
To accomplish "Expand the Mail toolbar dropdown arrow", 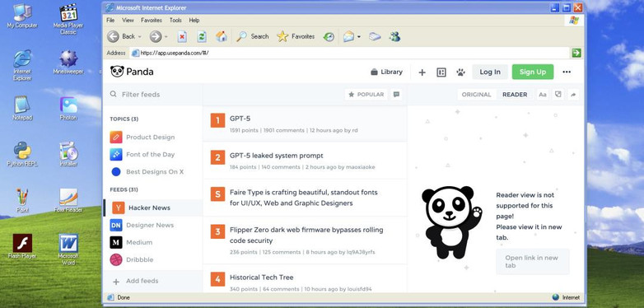I will pos(359,36).
